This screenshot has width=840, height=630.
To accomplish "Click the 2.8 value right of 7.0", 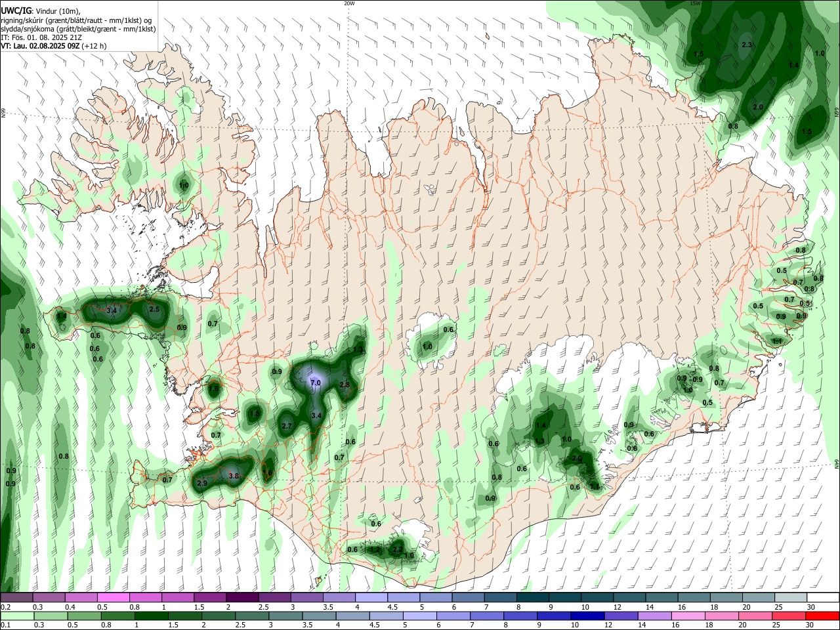I will (345, 385).
